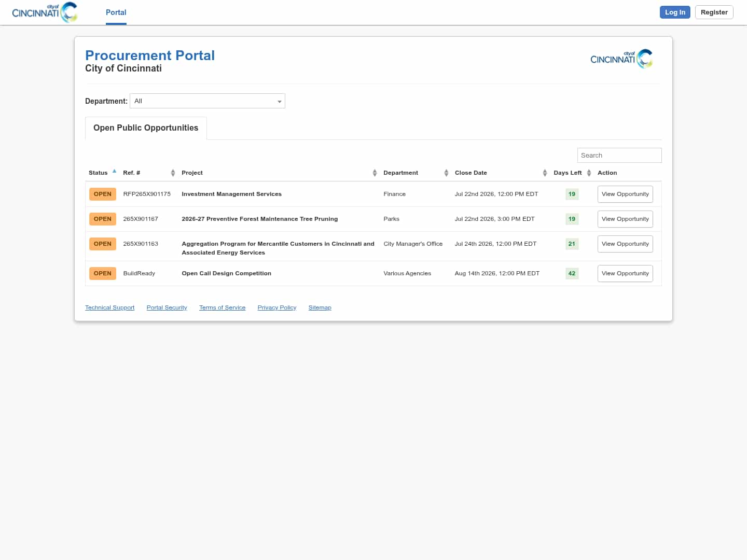Screen dimensions: 747x560
Task: Sort by Close Date column arrows
Action: (545, 173)
